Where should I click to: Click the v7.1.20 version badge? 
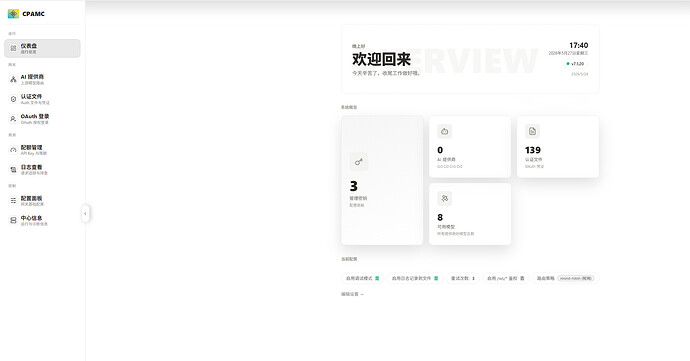click(575, 64)
